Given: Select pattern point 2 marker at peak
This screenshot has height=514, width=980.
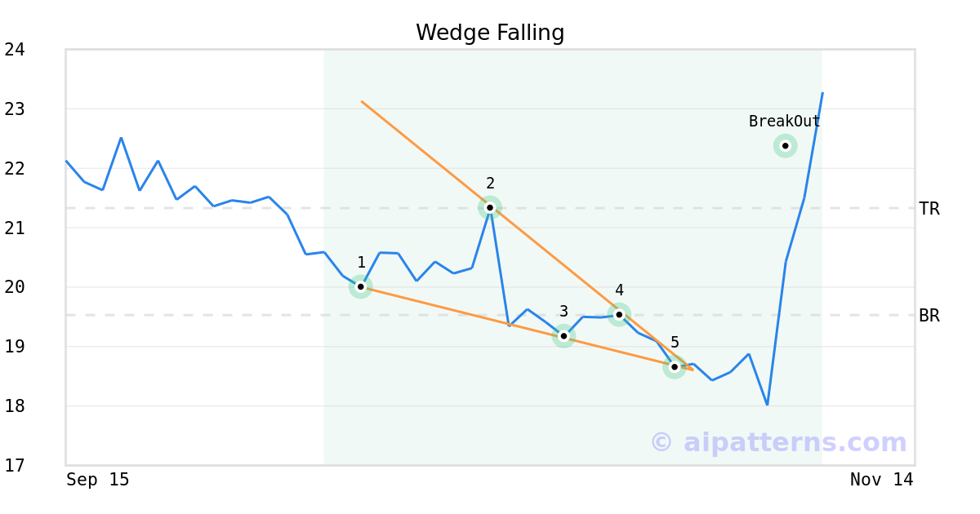Looking at the screenshot, I should point(489,207).
